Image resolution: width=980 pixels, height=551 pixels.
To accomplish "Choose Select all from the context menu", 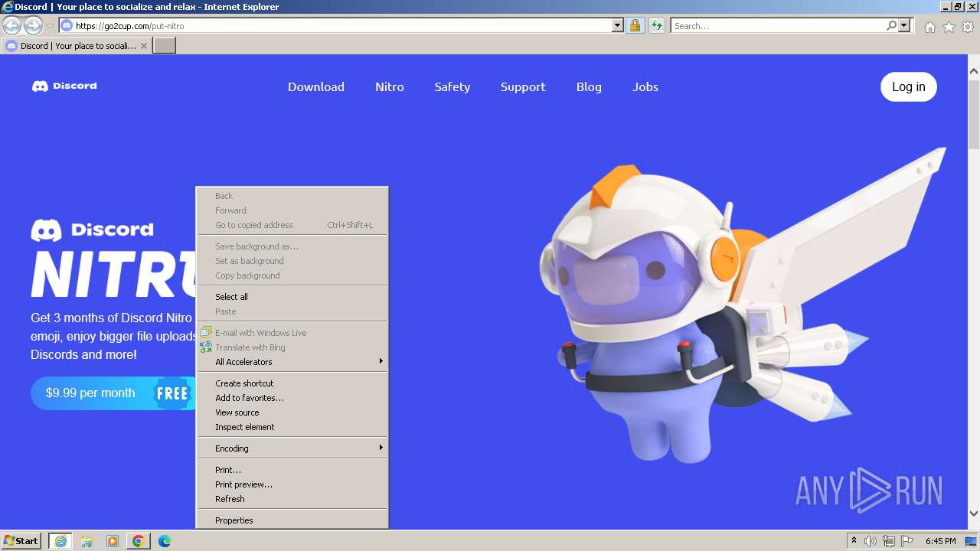I will coord(292,297).
